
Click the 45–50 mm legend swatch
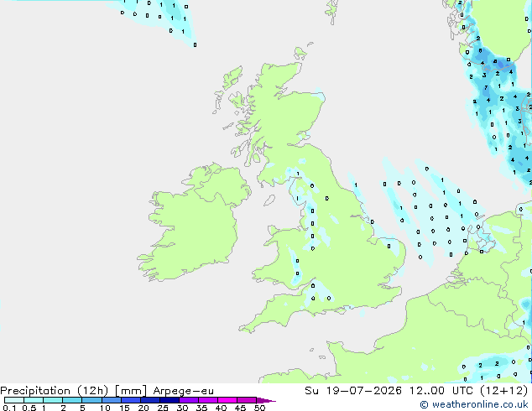(247, 400)
